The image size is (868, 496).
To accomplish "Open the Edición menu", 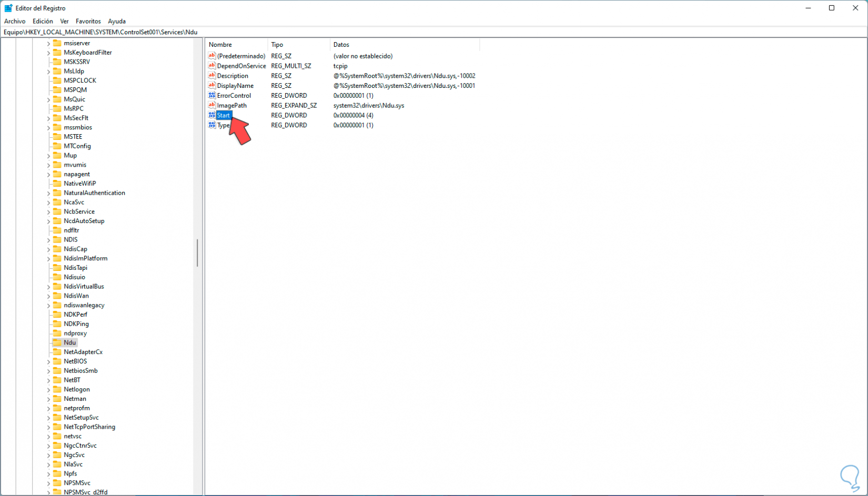I will [43, 21].
